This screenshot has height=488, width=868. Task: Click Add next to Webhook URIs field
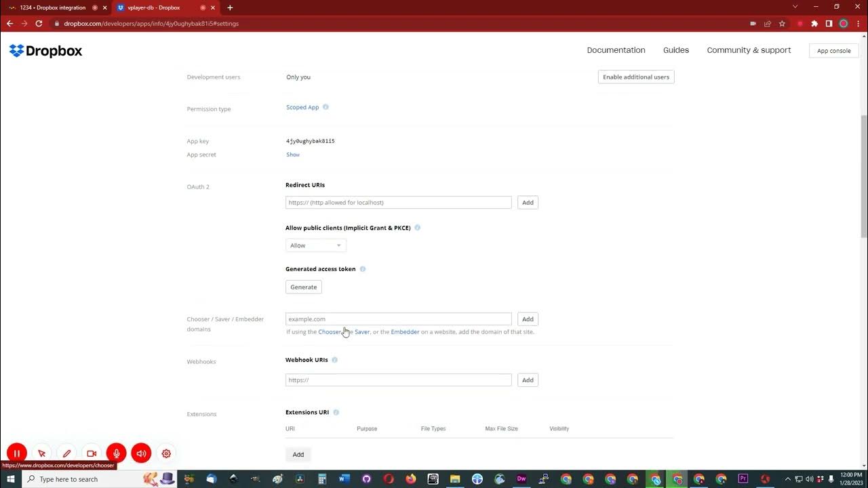(x=528, y=380)
